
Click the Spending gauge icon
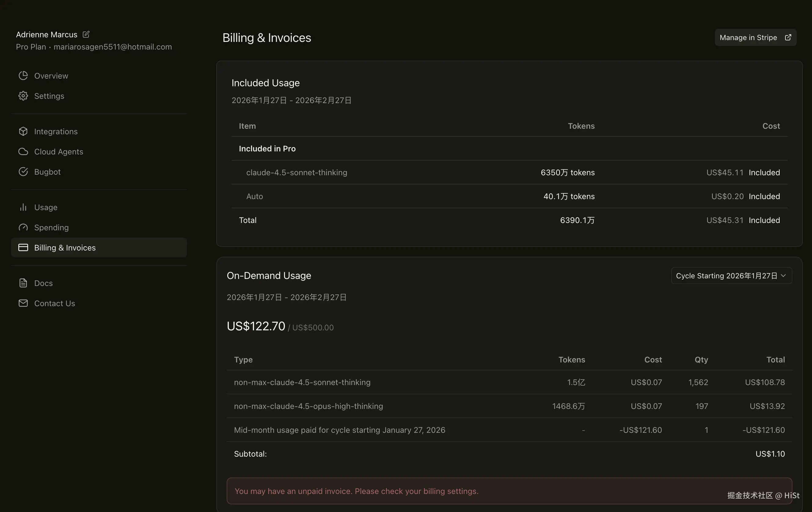click(23, 228)
